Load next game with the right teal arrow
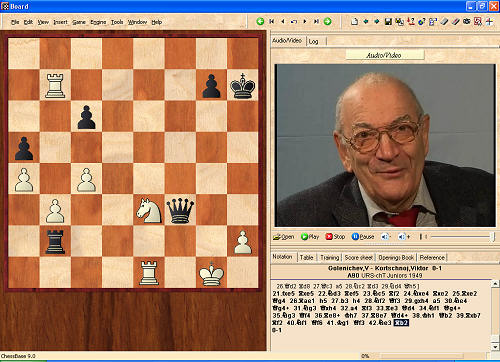This screenshot has height=362, width=500. point(377,22)
